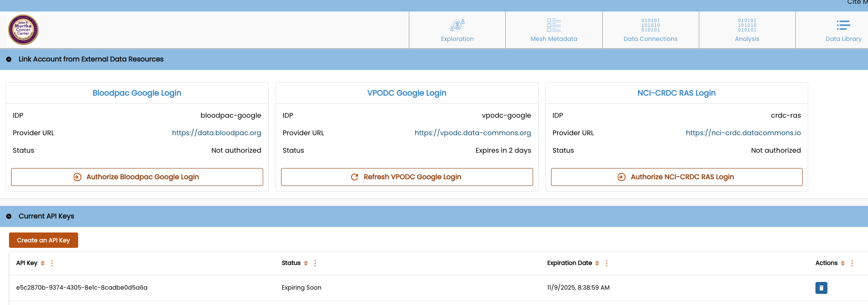The image size is (868, 305).
Task: Sort by the Expiration Date column arrows
Action: (x=597, y=263)
